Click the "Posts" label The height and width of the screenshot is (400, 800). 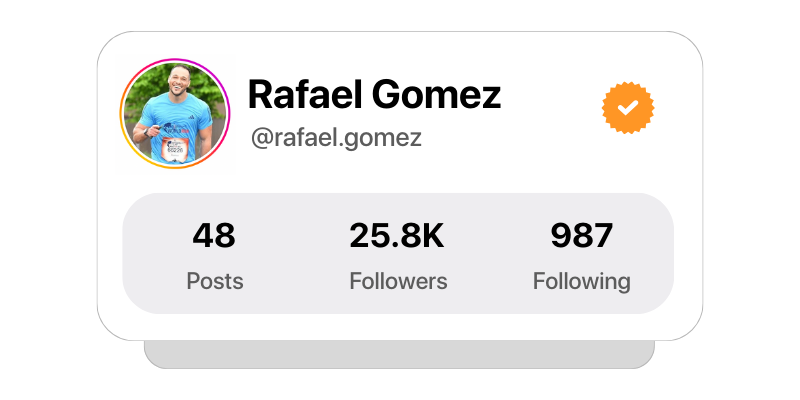tap(215, 281)
